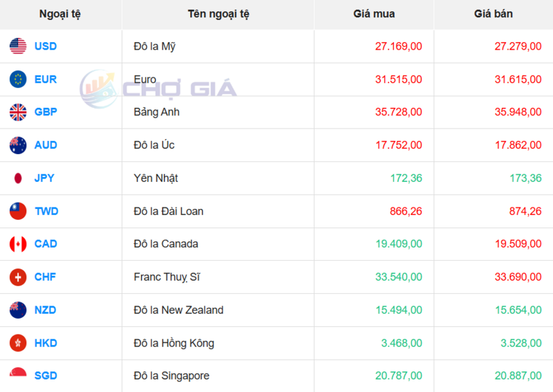Click the "Giá bán" column header
553x392 pixels.
(x=494, y=14)
